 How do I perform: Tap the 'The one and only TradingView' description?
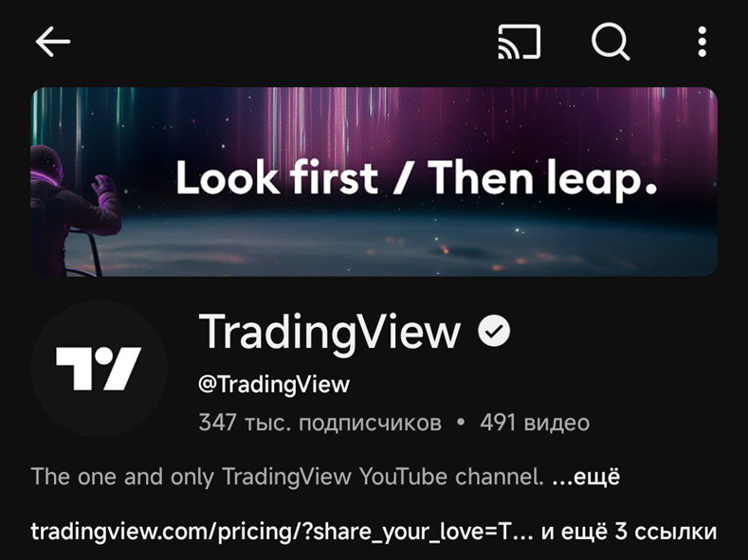192,477
